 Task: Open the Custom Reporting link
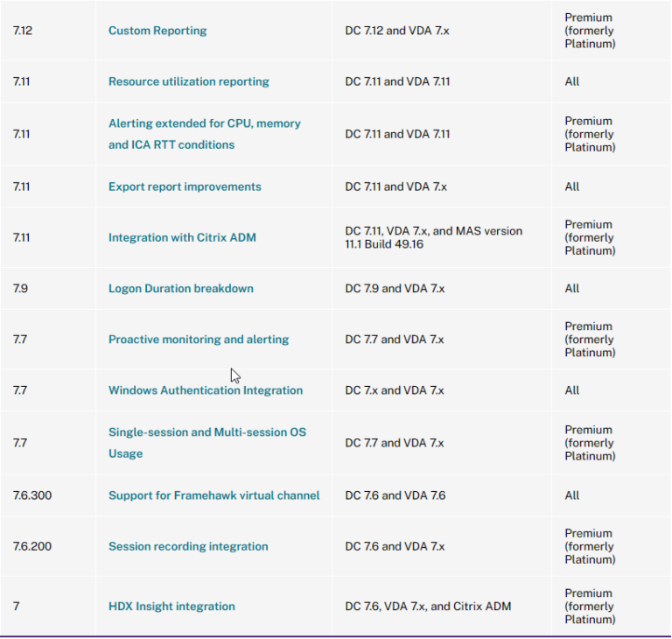[157, 31]
